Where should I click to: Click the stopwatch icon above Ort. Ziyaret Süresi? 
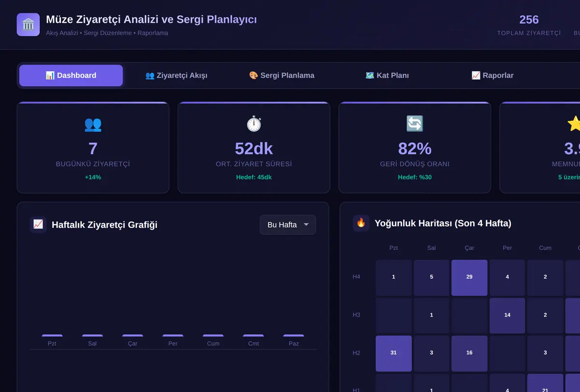[254, 124]
